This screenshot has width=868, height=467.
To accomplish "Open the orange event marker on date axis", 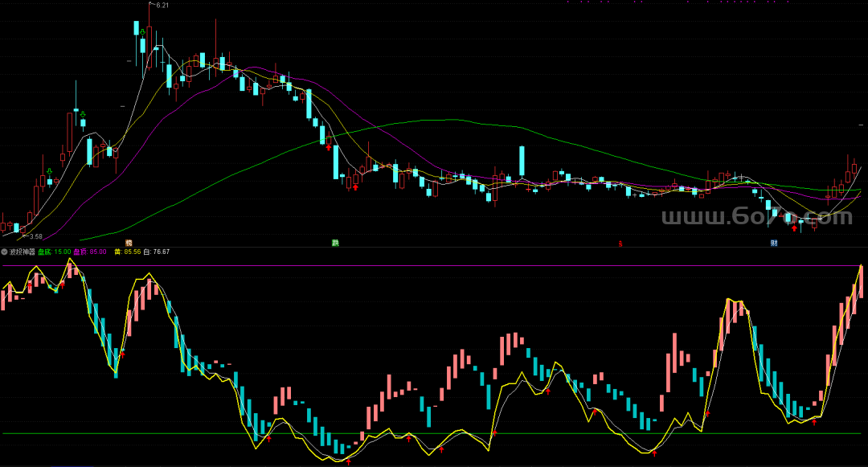I will (128, 242).
